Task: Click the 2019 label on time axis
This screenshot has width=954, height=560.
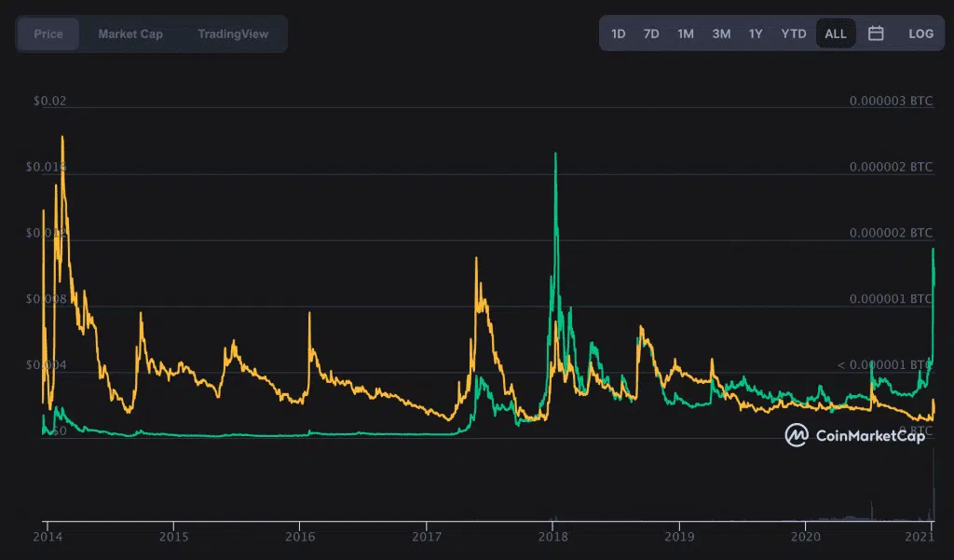Action: pos(679,537)
